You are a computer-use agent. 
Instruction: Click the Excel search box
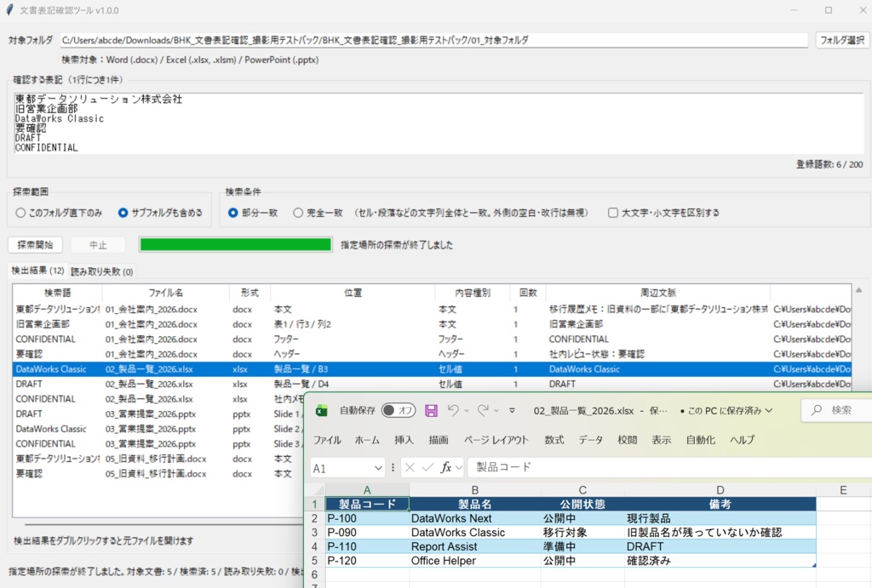click(837, 410)
